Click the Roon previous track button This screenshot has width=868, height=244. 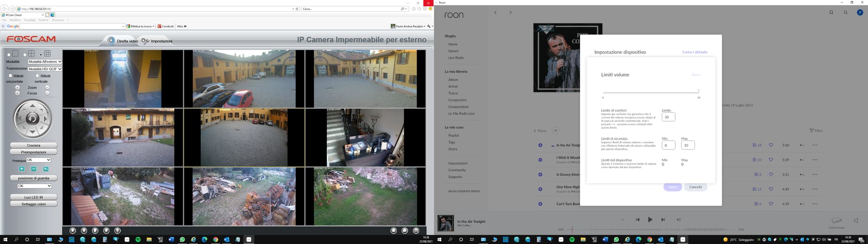point(637,220)
